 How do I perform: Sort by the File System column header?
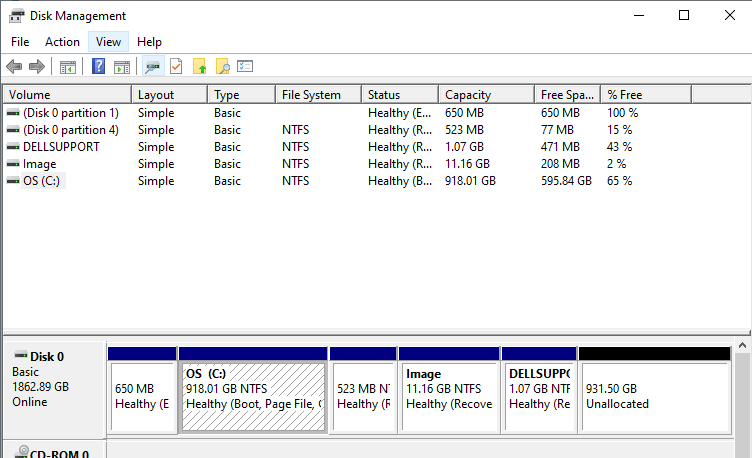[318, 94]
